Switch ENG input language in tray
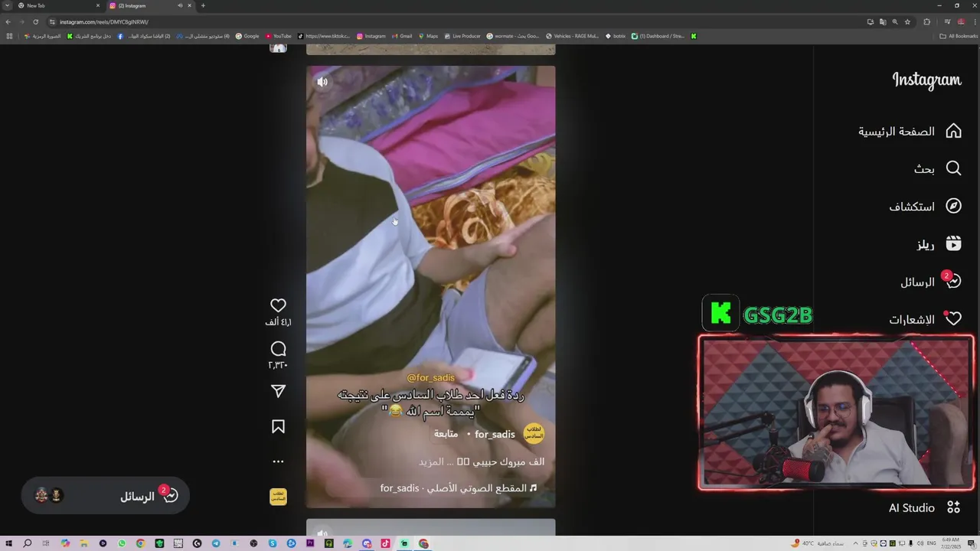980x551 pixels. click(931, 543)
